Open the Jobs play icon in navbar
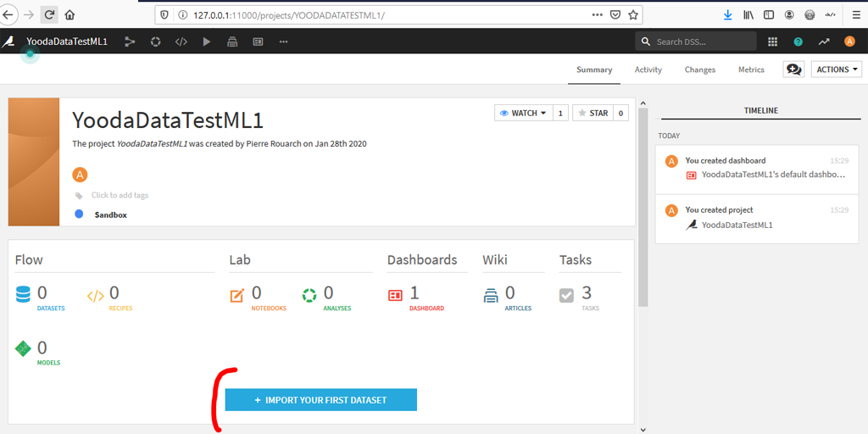The image size is (868, 434). click(207, 42)
